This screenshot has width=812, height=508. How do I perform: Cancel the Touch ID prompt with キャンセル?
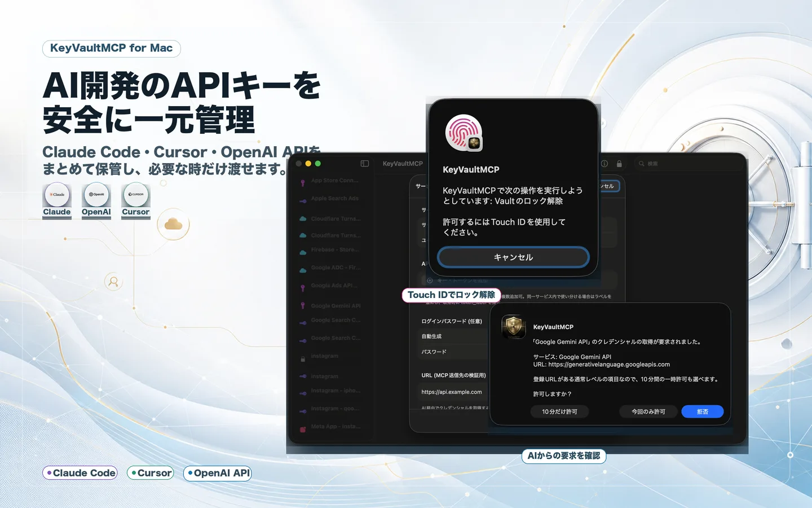point(513,257)
